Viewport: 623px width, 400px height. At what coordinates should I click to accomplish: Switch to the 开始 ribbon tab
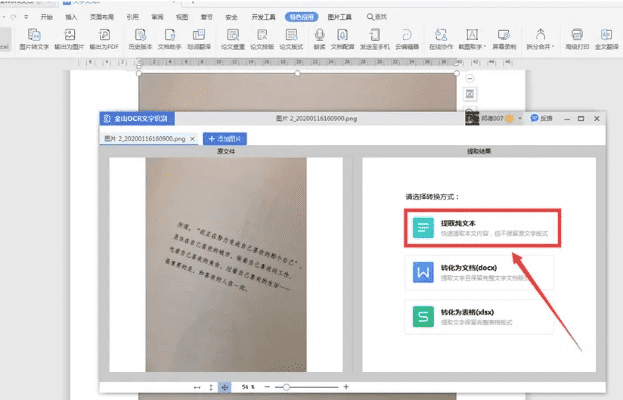(x=46, y=17)
